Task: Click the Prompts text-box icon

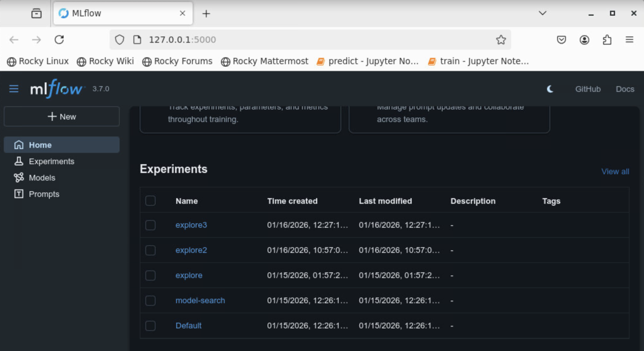Action: tap(19, 194)
